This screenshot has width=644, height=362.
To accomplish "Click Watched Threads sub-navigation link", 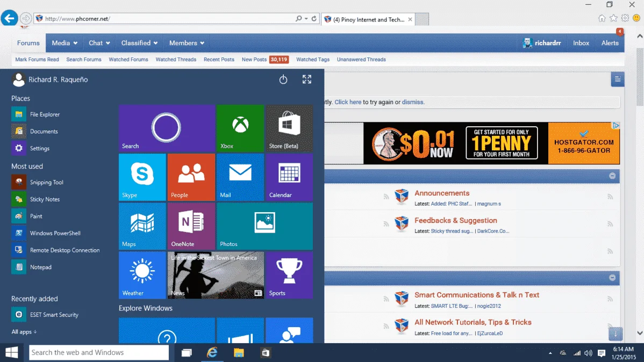I will tap(176, 60).
